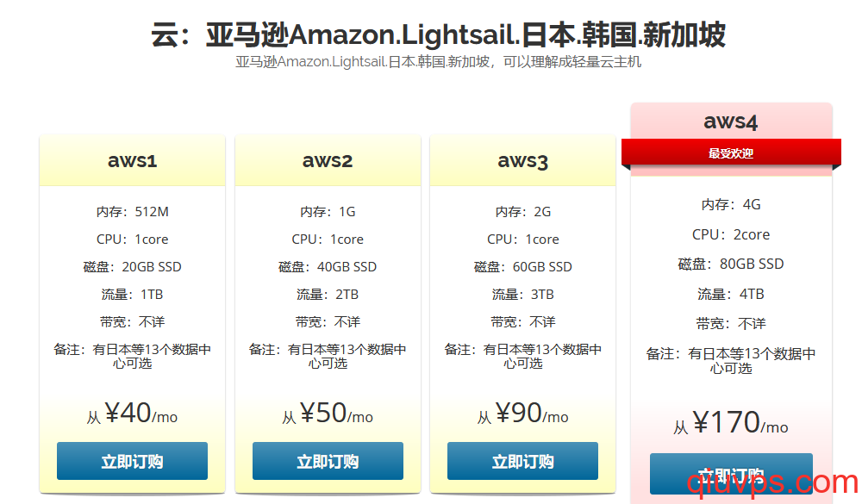Select the aws2 plan title
Viewport: 862px width, 504px height.
[328, 160]
